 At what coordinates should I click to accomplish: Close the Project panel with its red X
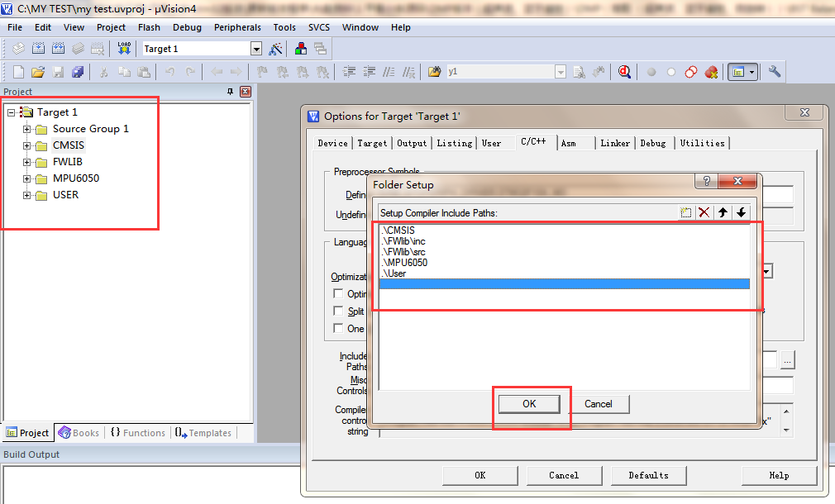pyautogui.click(x=246, y=92)
